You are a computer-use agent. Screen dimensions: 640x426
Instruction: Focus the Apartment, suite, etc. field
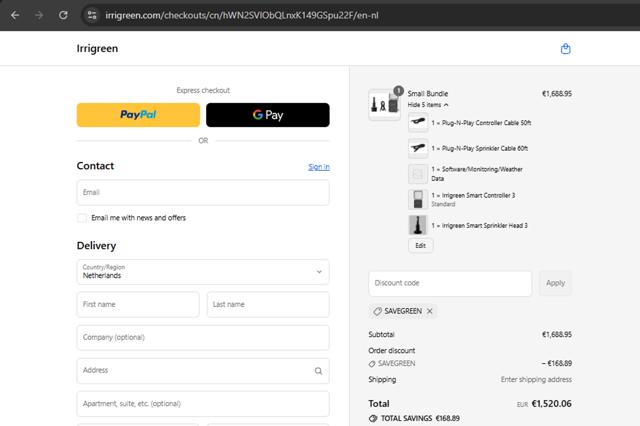coord(203,404)
